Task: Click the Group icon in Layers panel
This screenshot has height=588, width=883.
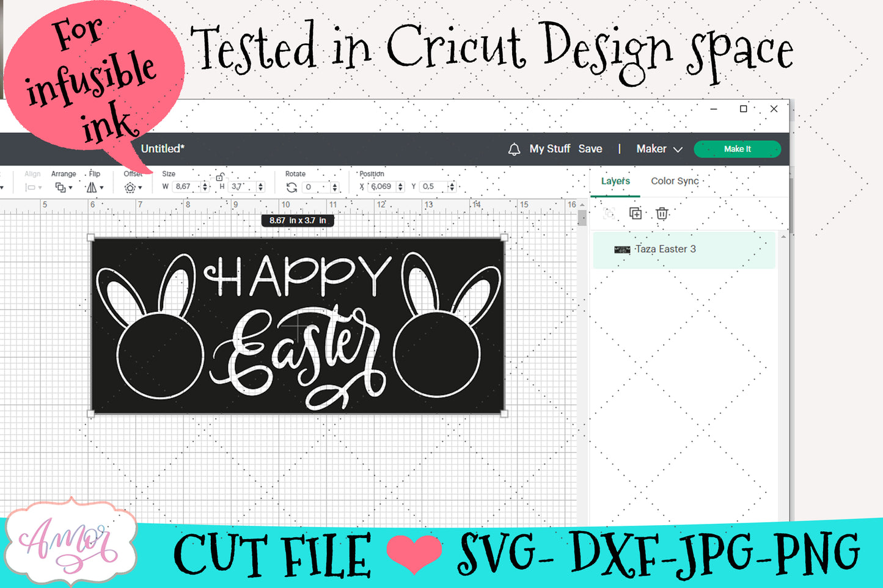Action: tap(609, 213)
